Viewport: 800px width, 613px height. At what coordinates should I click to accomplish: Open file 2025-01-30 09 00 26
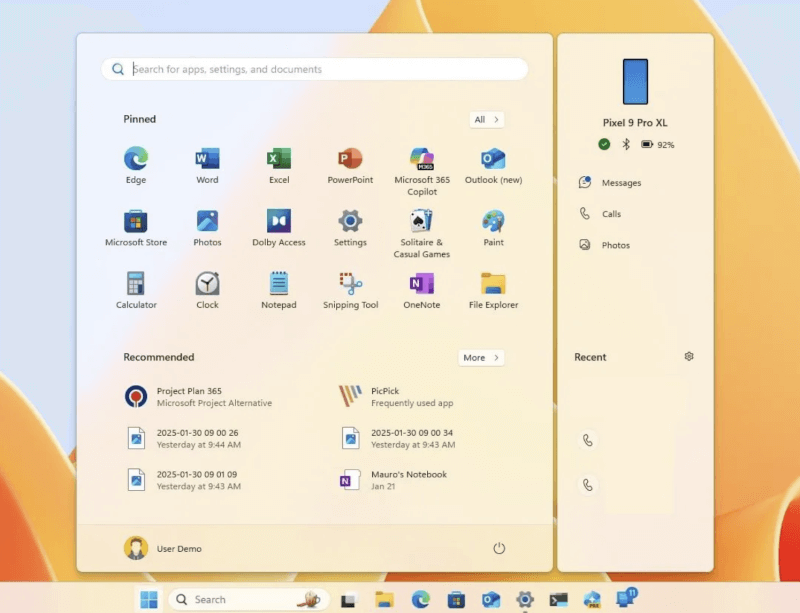(184, 438)
